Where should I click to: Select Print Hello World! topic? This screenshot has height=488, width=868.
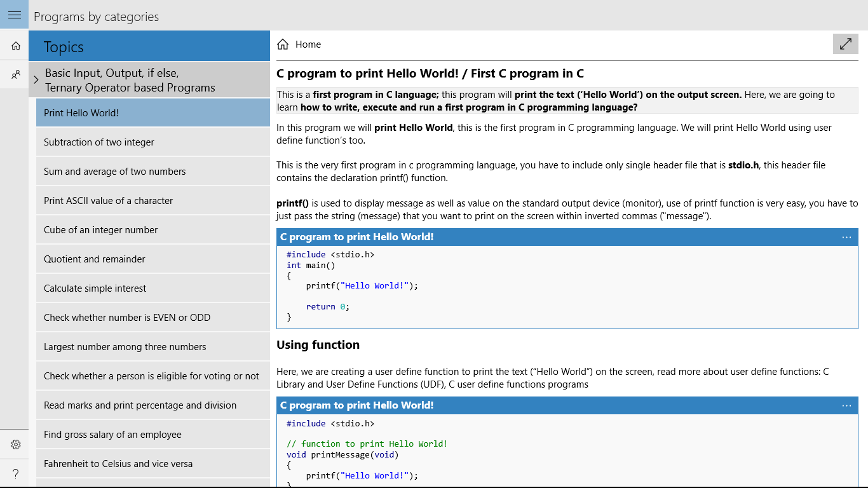coord(153,113)
